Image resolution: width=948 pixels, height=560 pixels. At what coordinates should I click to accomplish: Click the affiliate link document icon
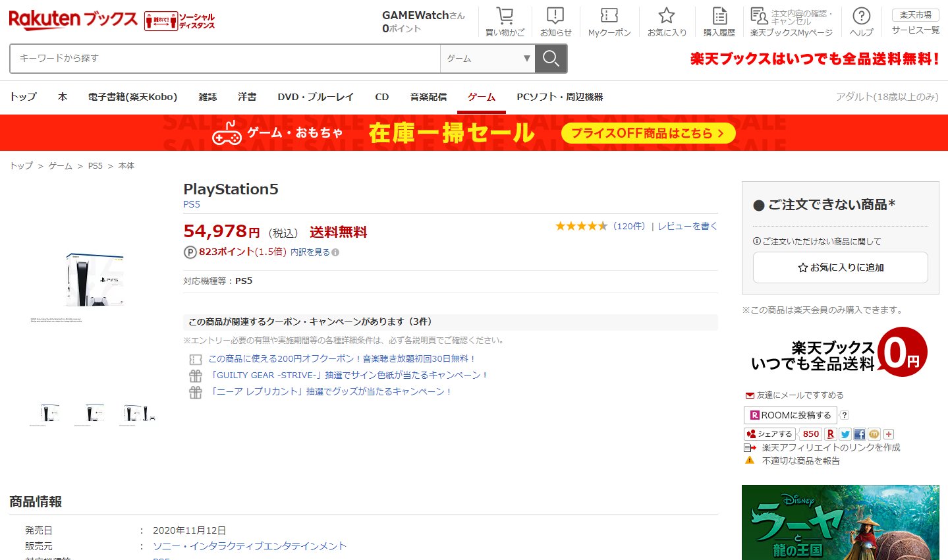click(x=750, y=447)
